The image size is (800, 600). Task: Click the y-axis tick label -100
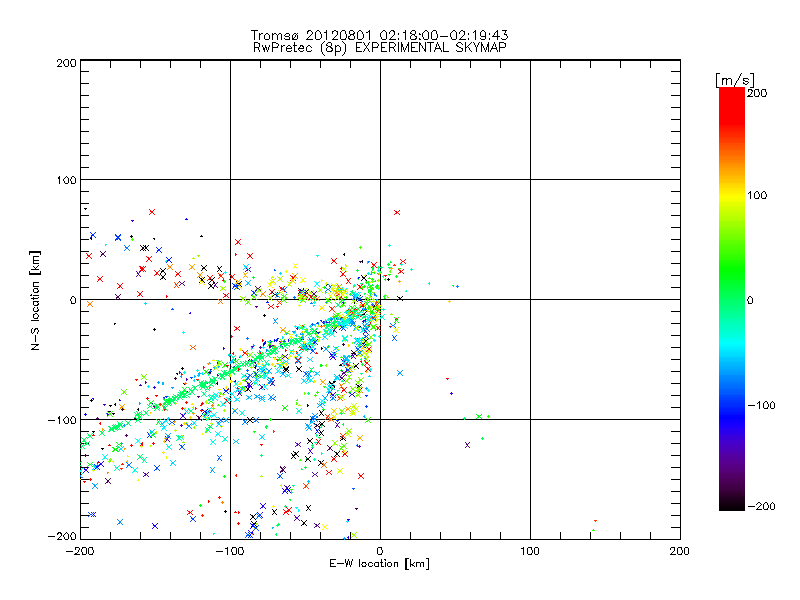(x=63, y=420)
